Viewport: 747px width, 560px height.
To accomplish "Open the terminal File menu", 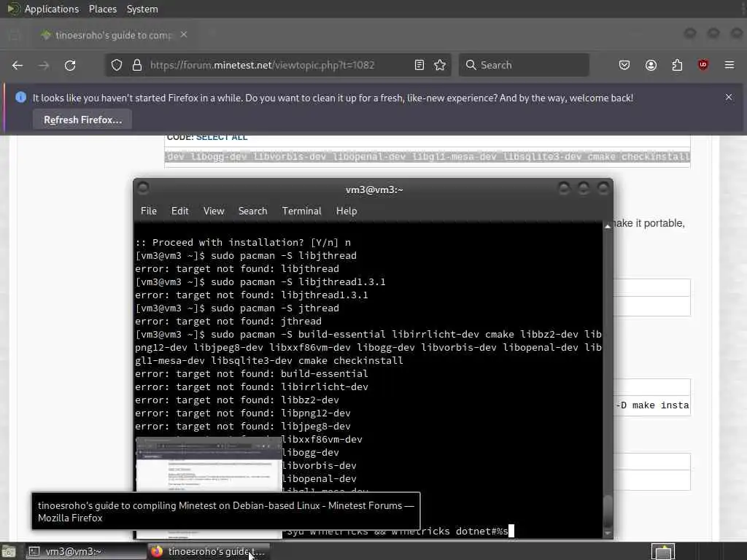I will (149, 211).
